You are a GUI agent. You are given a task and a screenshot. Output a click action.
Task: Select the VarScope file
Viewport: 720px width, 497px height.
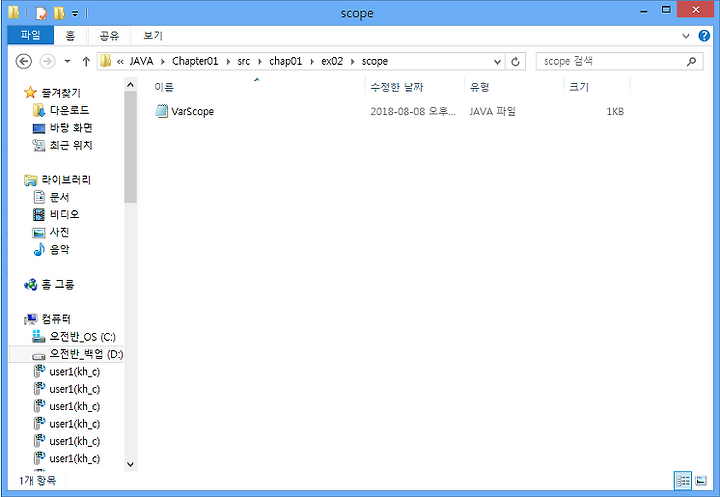tap(192, 112)
